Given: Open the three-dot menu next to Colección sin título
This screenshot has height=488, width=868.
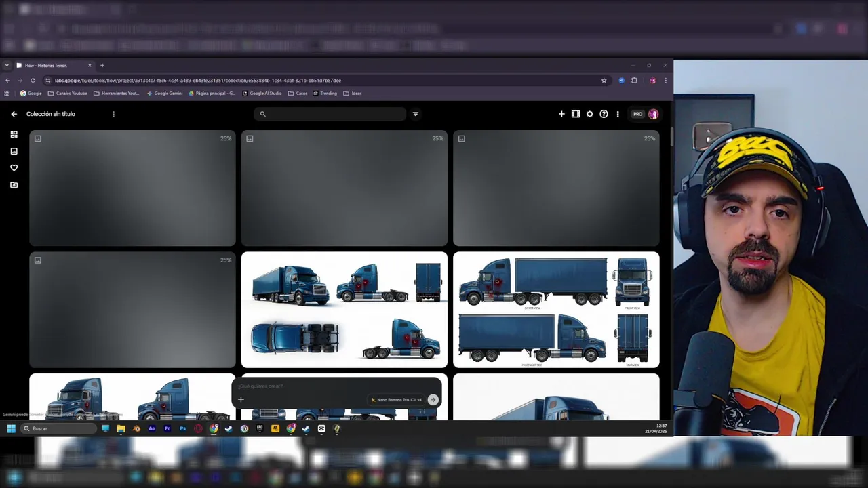Looking at the screenshot, I should click(113, 114).
